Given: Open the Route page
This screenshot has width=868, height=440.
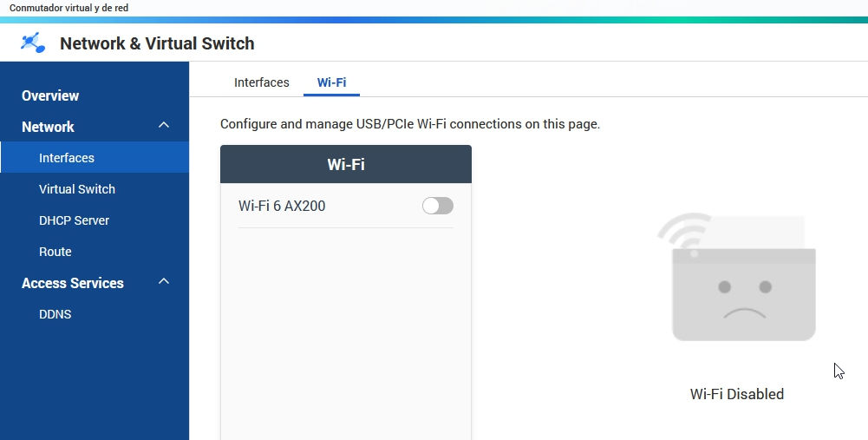Looking at the screenshot, I should click(55, 252).
